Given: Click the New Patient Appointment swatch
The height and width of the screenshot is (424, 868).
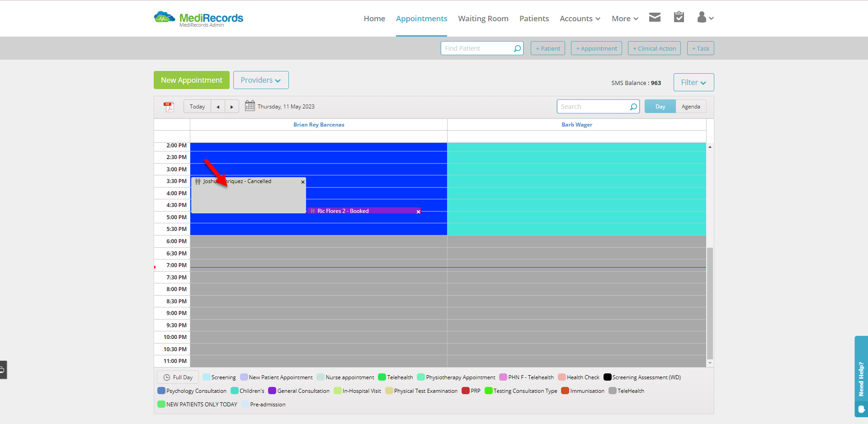Looking at the screenshot, I should [x=244, y=377].
